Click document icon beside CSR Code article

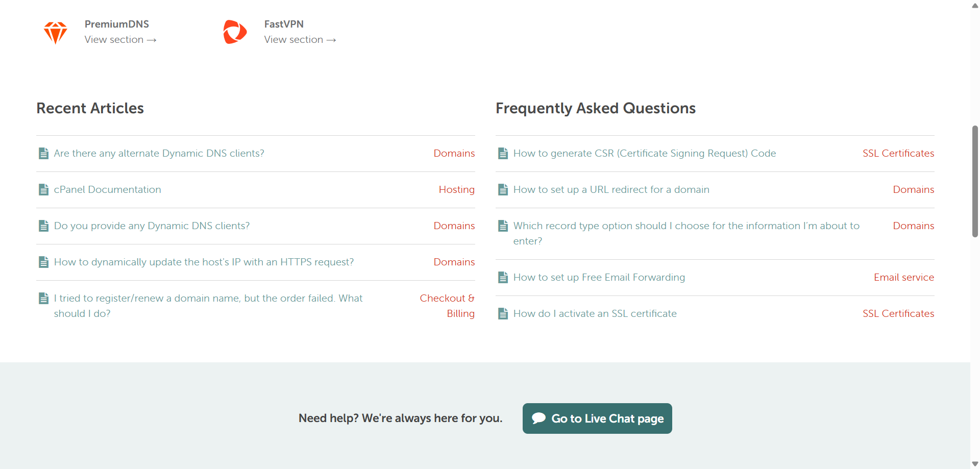click(x=503, y=154)
